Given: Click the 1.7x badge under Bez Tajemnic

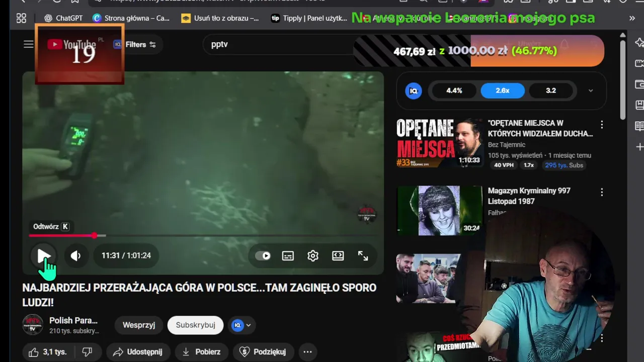Looking at the screenshot, I should tap(529, 165).
